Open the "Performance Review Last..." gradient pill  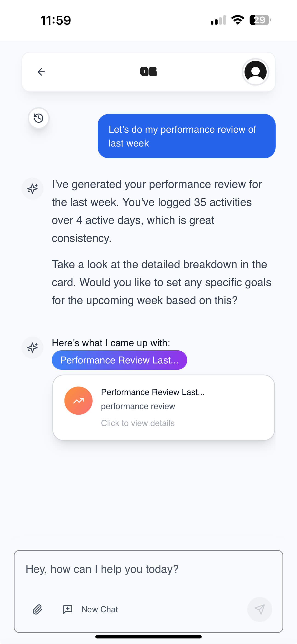pyautogui.click(x=119, y=360)
